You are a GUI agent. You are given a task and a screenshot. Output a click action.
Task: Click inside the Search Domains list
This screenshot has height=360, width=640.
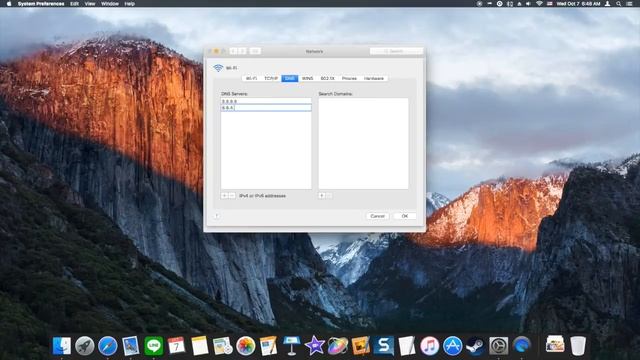[x=363, y=143]
